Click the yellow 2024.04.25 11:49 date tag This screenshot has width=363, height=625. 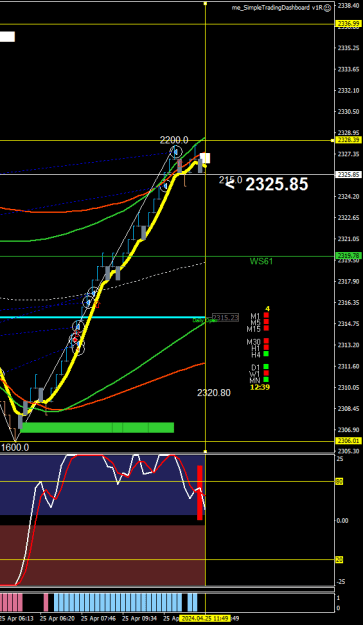coord(204,619)
